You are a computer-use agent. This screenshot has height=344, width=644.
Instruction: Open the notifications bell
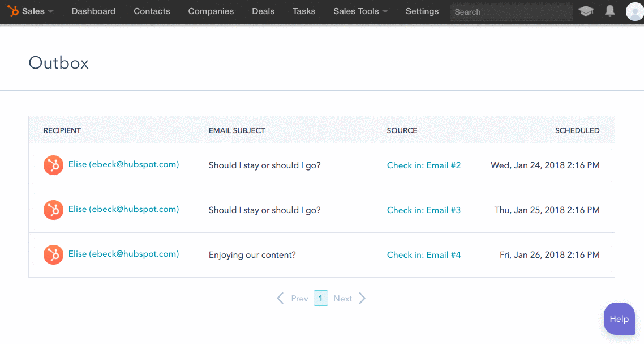(x=609, y=11)
